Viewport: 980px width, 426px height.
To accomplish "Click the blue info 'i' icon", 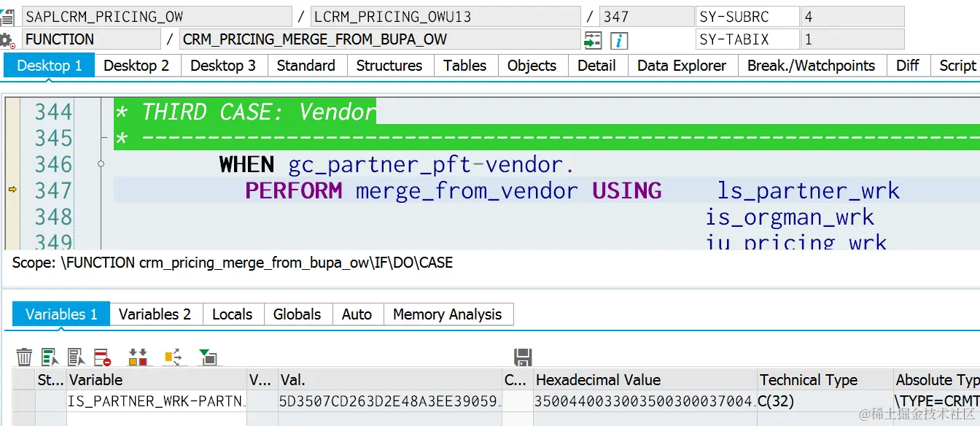I will (x=619, y=40).
